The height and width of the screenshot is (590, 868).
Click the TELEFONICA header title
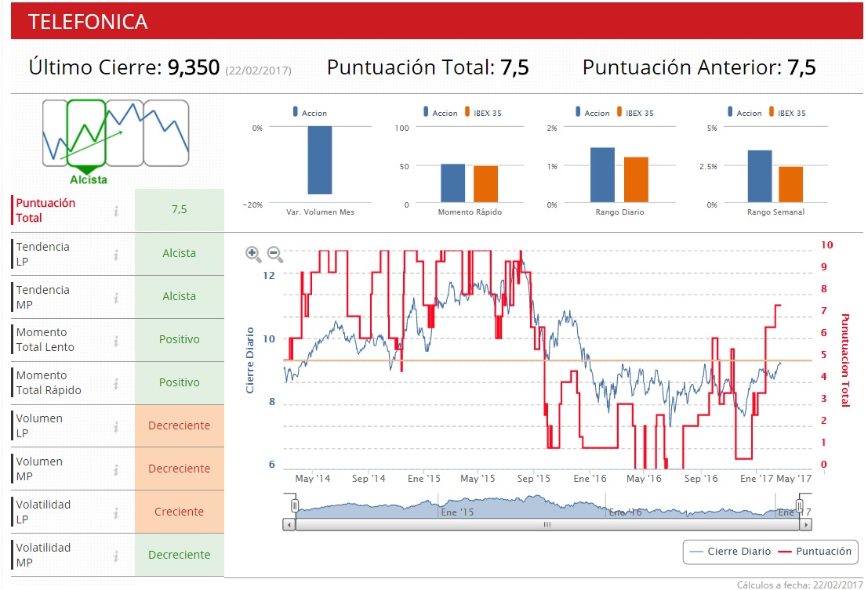point(88,22)
